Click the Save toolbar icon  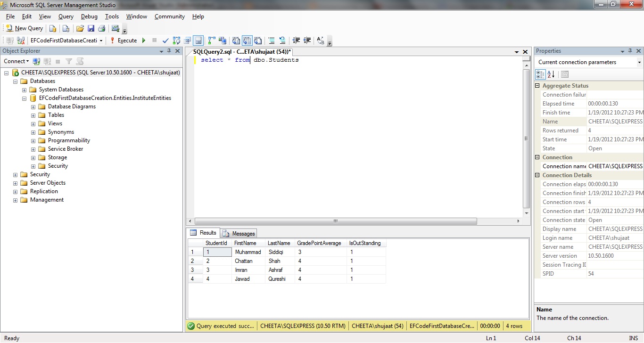tap(91, 28)
